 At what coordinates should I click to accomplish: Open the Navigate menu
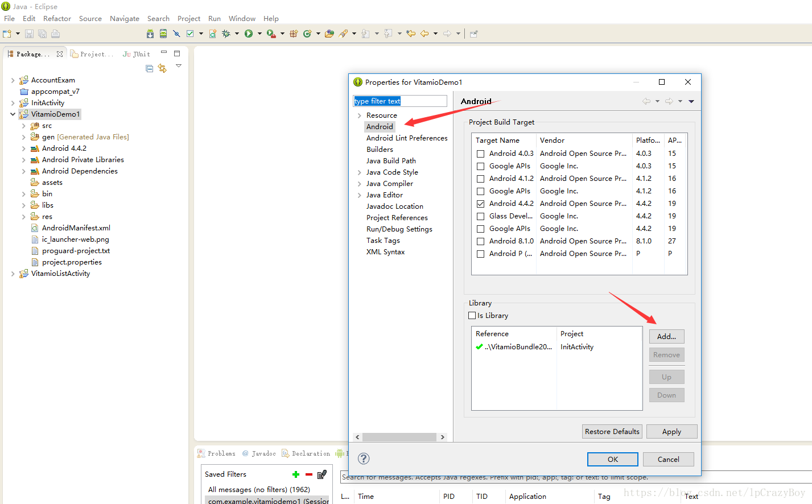[x=125, y=19]
